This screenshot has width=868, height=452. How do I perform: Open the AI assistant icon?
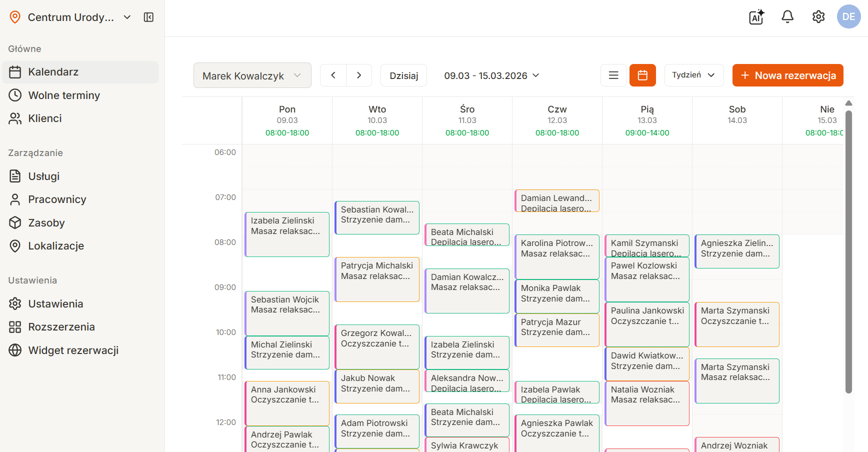click(x=755, y=17)
